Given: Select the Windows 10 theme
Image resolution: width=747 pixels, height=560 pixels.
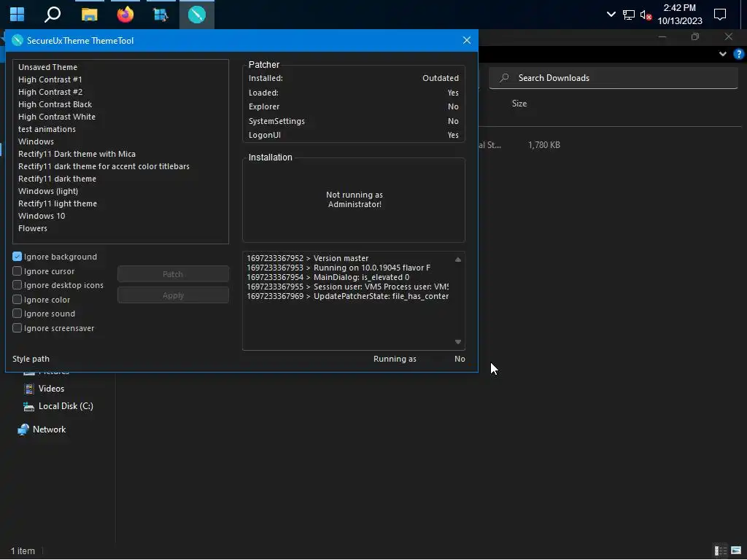Looking at the screenshot, I should click(42, 216).
